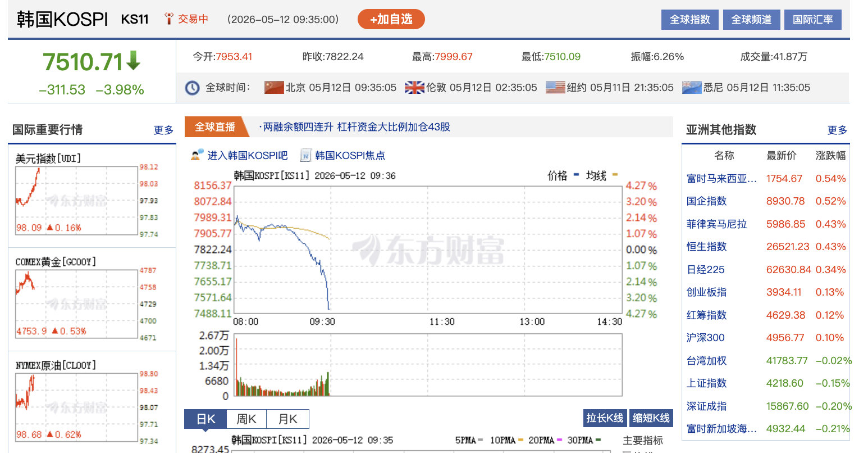Open the 日经225 link
Viewport: 868px width, 453px height.
(705, 270)
